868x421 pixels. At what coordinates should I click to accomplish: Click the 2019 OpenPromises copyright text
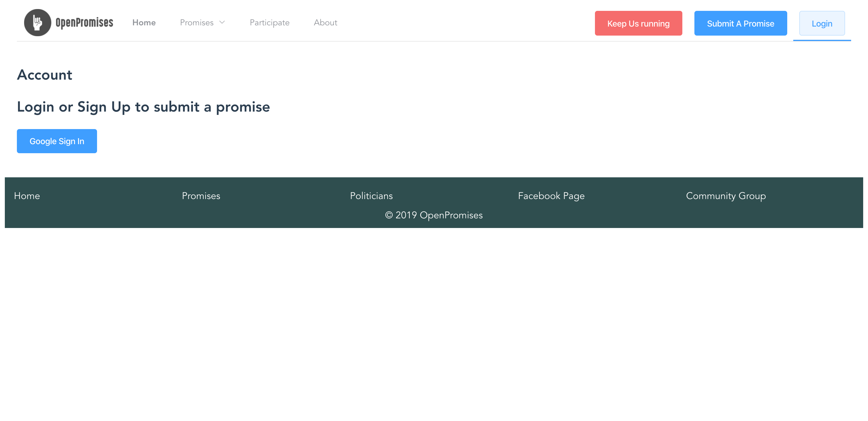pyautogui.click(x=434, y=215)
